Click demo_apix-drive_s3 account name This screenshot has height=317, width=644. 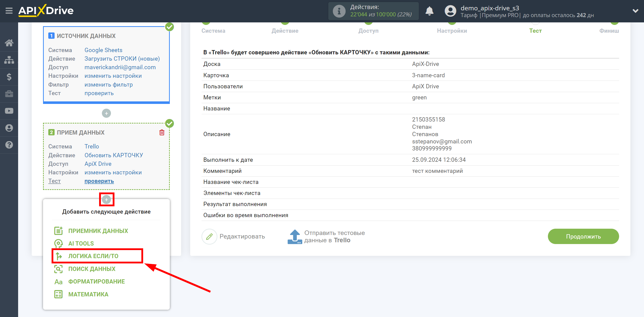[x=490, y=8]
